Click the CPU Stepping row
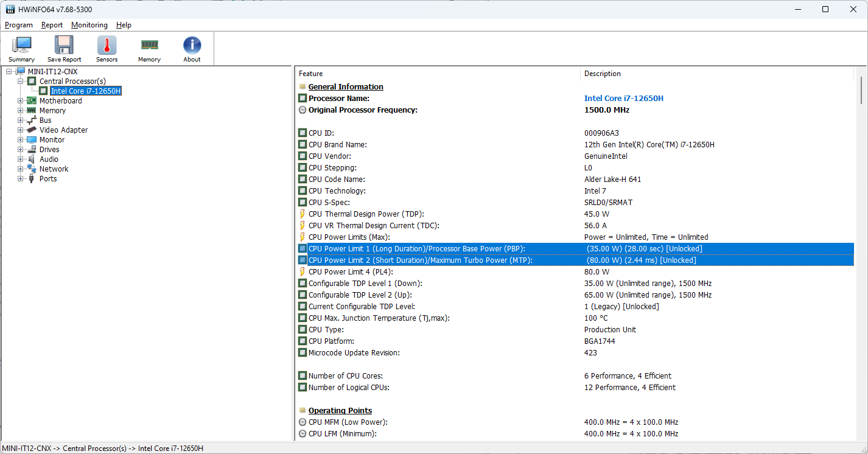 click(x=575, y=168)
